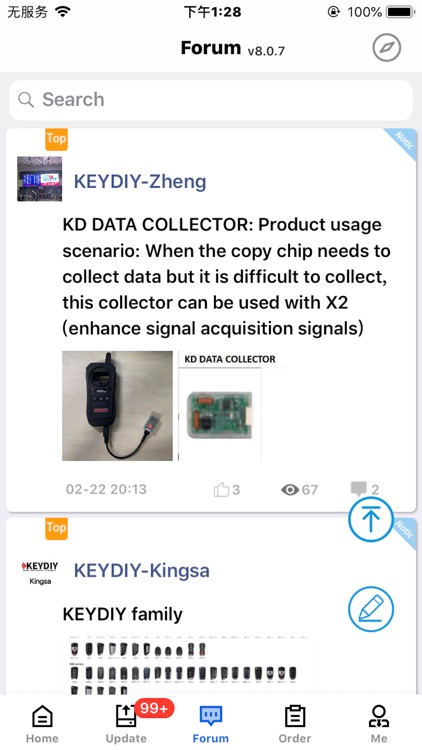Open KEYDIY-Zheng profile avatar
Image resolution: width=422 pixels, height=750 pixels.
tap(40, 179)
